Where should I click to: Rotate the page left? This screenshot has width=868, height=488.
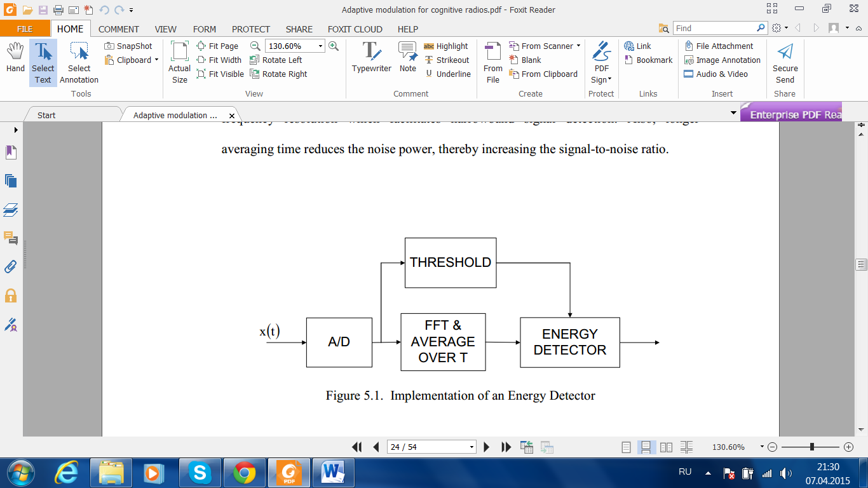click(276, 60)
